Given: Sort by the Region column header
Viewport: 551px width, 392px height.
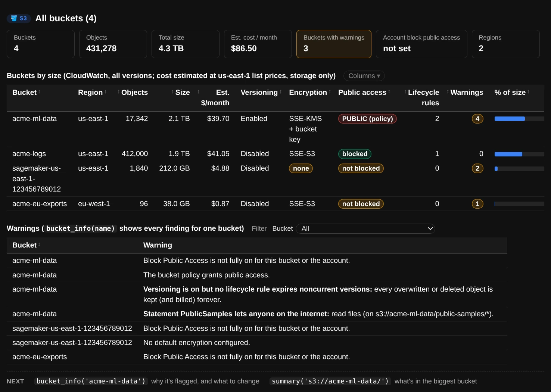Looking at the screenshot, I should 92,92.
